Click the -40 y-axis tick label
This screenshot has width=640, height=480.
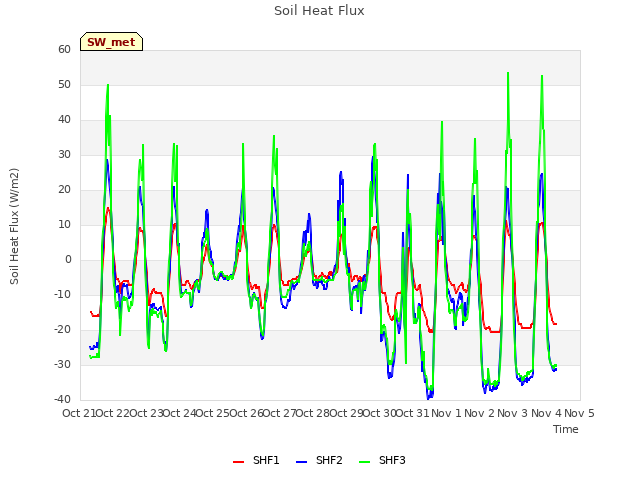[62, 400]
